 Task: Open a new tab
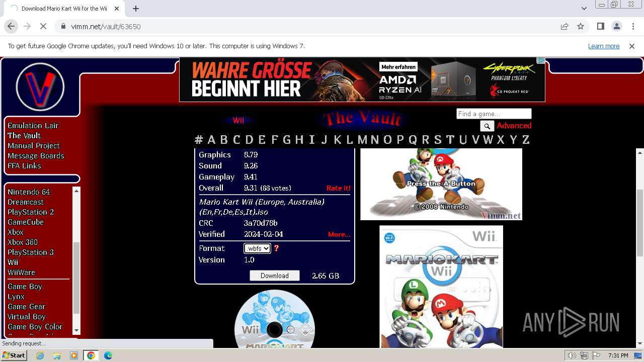pos(136,9)
